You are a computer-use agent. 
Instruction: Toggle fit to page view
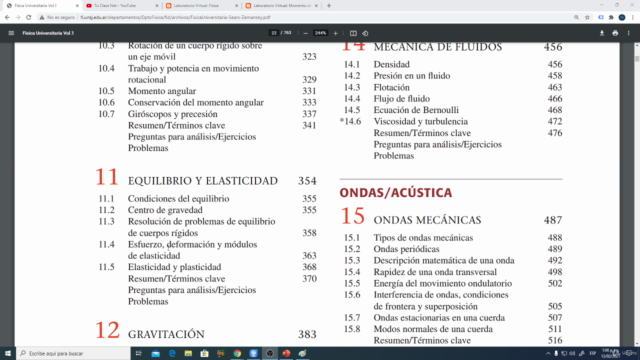tap(353, 33)
